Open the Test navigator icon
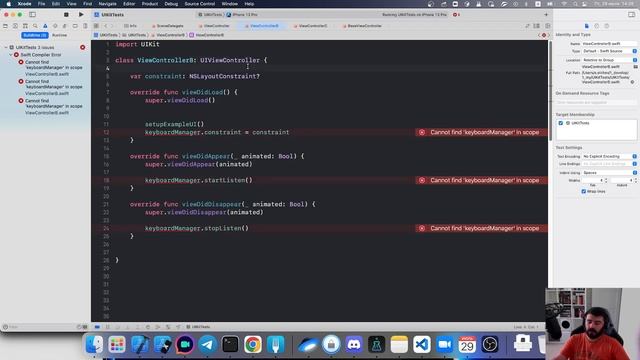Image resolution: width=640 pixels, height=360 pixels. click(55, 26)
